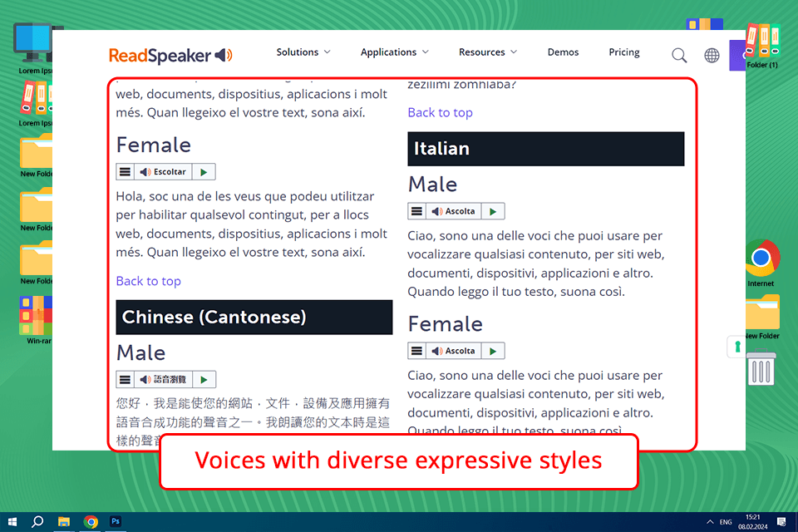Open the notification center icon
Image resolution: width=798 pixels, height=532 pixels.
781,522
